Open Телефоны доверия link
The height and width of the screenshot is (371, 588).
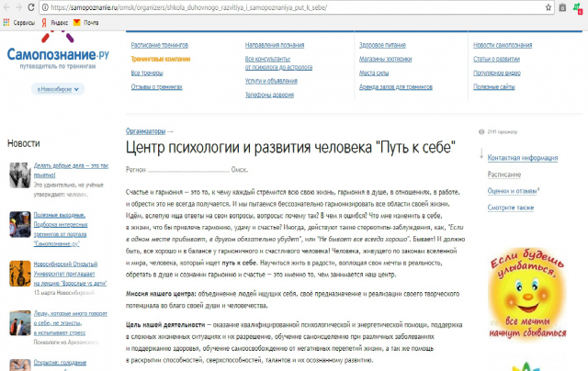pyautogui.click(x=269, y=95)
